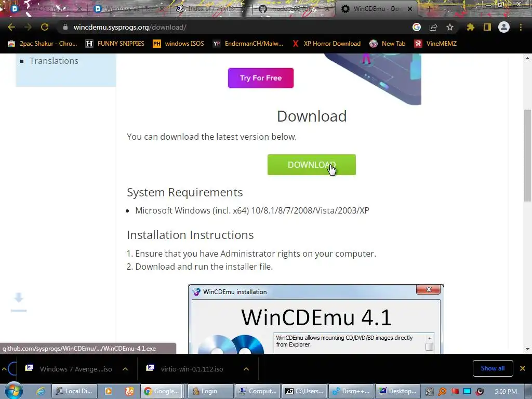Screen dimensions: 532x399
Task: Toggle the browser side panel icon
Action: pyautogui.click(x=487, y=27)
